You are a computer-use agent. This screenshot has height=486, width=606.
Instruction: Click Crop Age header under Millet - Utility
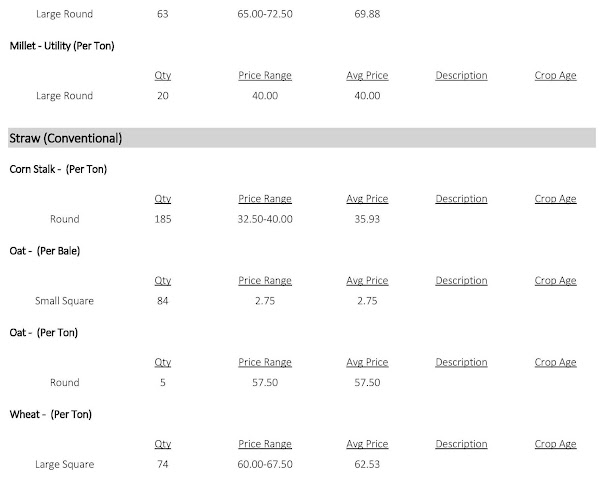(555, 76)
